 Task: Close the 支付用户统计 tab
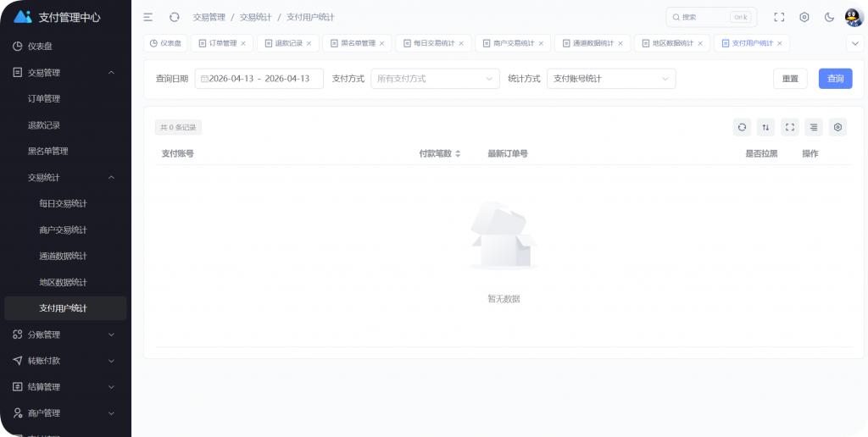pyautogui.click(x=780, y=43)
